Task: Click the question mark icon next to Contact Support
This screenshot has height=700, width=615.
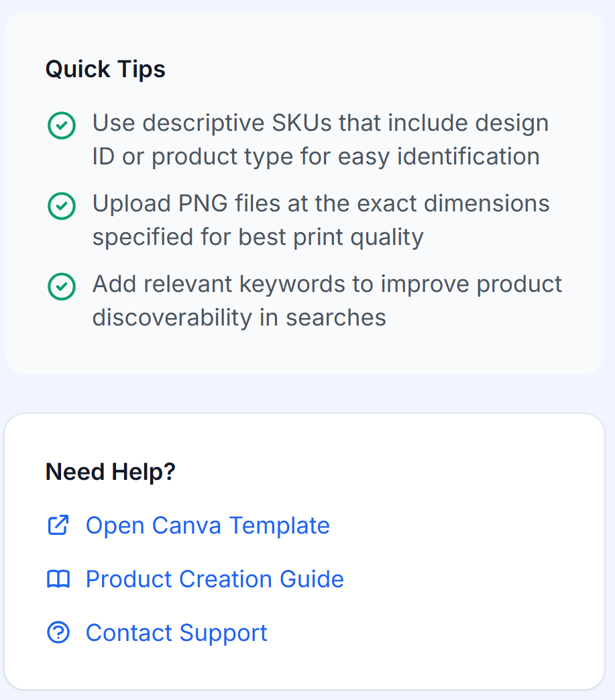Action: [58, 632]
